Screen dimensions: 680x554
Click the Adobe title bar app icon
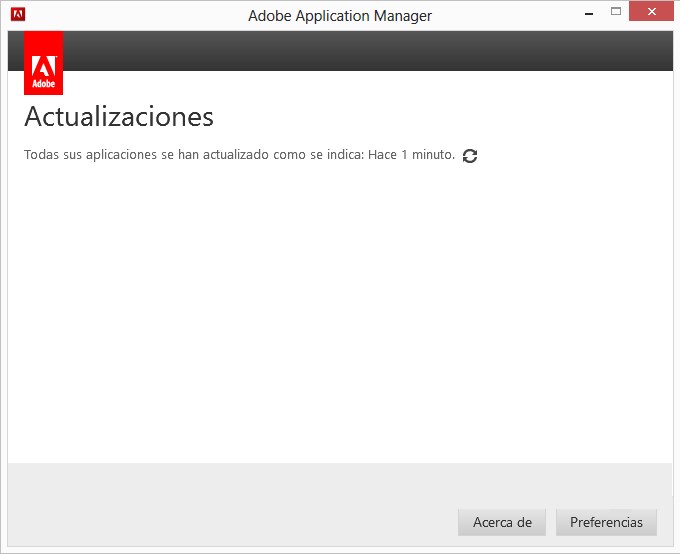pos(18,15)
